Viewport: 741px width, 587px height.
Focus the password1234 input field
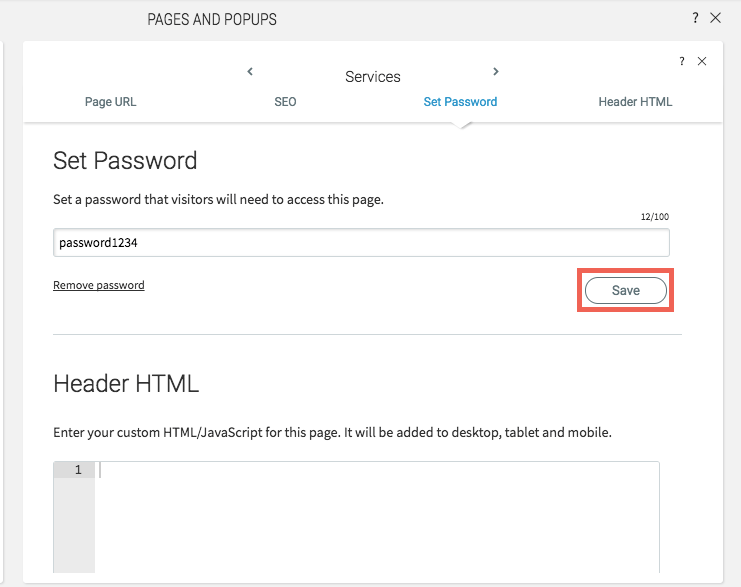(361, 242)
